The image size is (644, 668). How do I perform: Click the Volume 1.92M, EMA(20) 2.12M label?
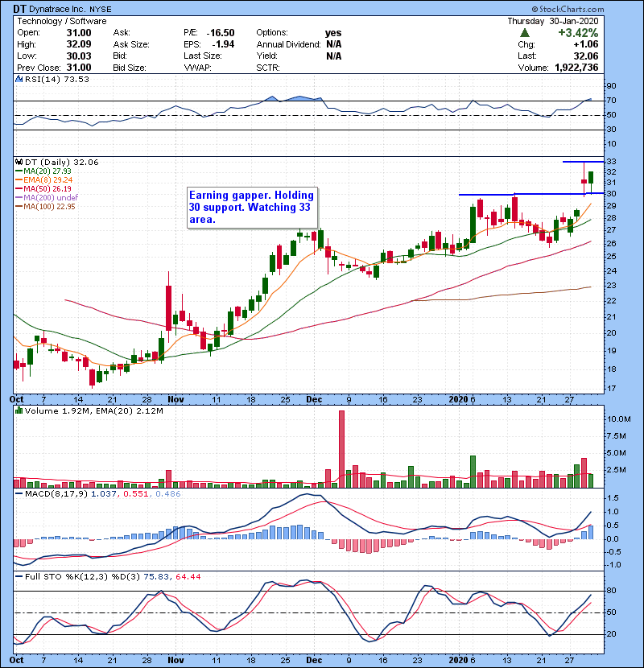coord(93,411)
